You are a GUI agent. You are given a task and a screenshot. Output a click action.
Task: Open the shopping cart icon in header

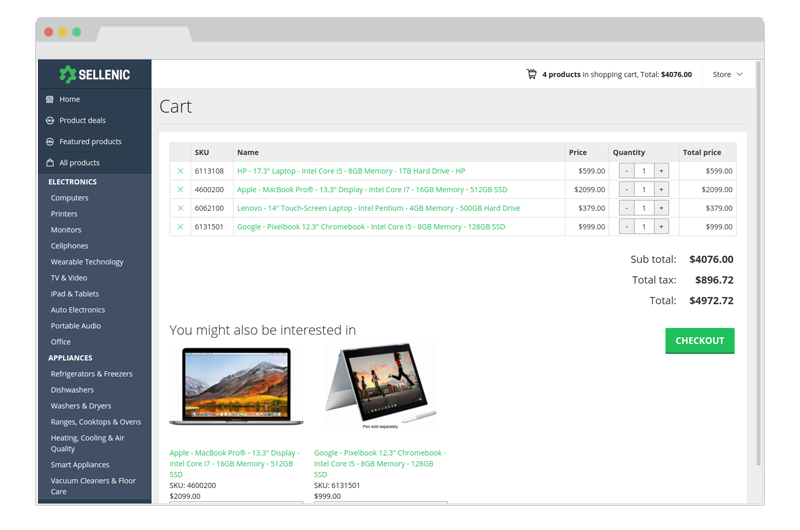[532, 74]
